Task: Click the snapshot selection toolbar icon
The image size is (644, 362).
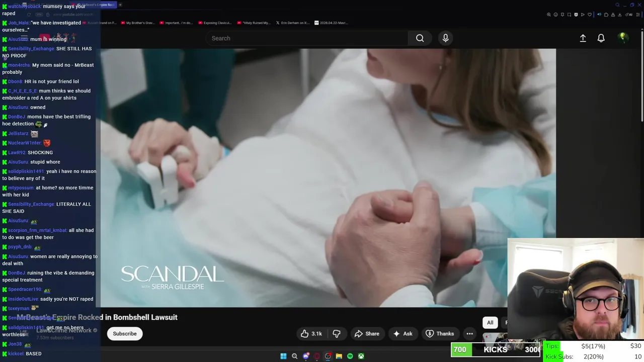Action: (x=569, y=15)
